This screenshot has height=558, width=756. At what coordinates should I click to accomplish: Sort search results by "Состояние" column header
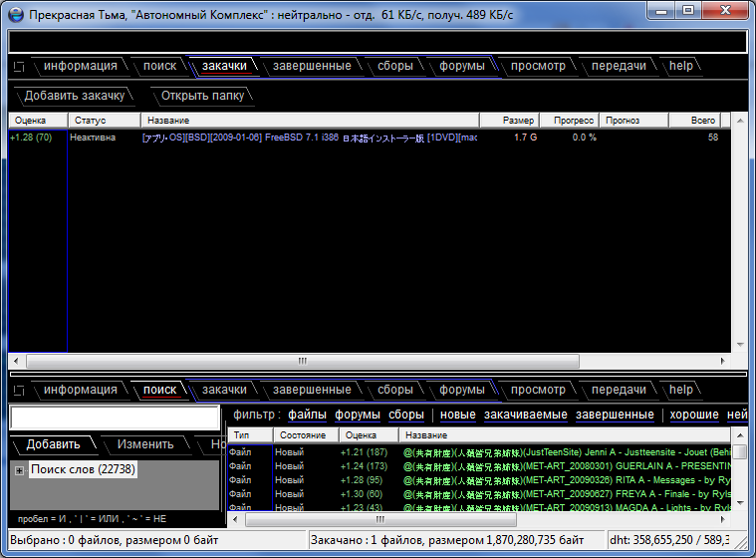[x=302, y=435]
